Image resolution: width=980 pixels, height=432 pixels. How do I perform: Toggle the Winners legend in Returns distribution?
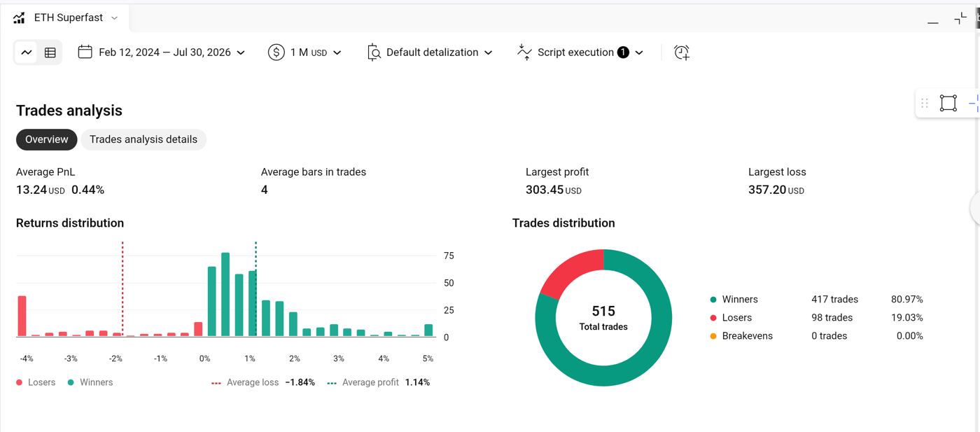tap(90, 382)
